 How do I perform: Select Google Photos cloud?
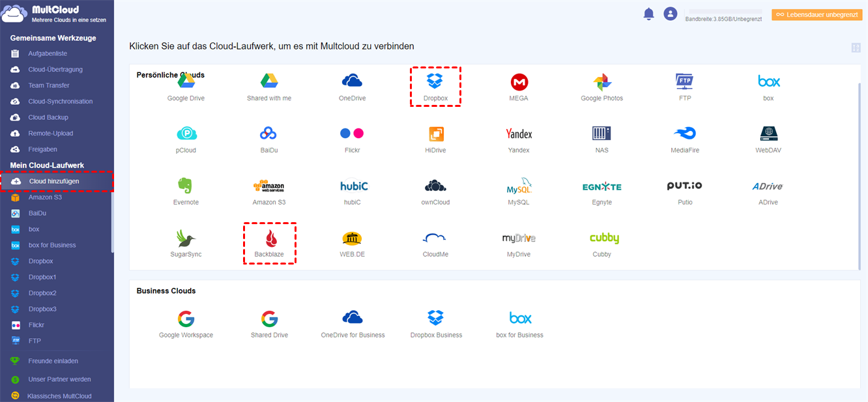pos(602,87)
